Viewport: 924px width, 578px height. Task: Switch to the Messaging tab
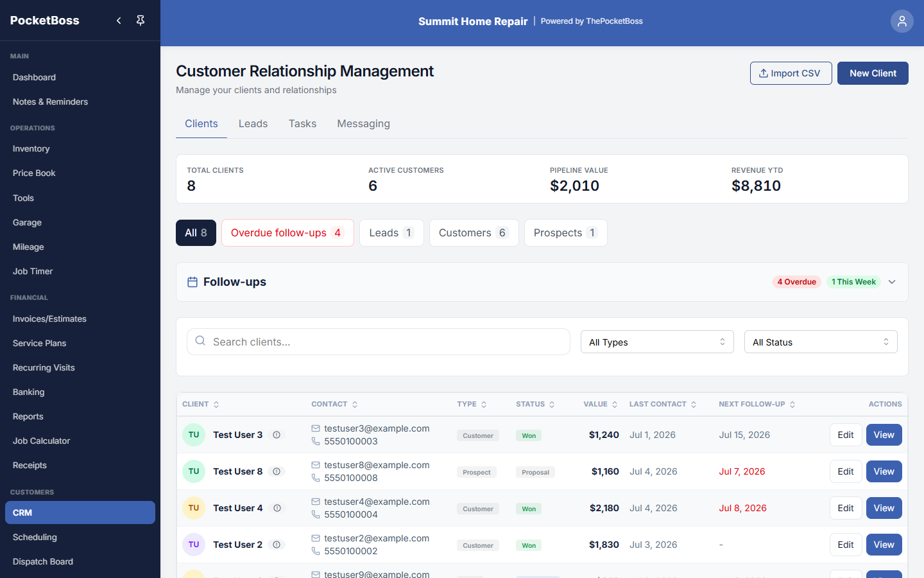click(363, 123)
